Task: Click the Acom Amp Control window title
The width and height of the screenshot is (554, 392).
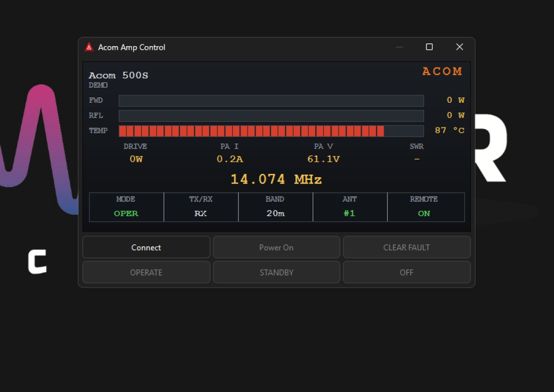Action: pos(132,48)
